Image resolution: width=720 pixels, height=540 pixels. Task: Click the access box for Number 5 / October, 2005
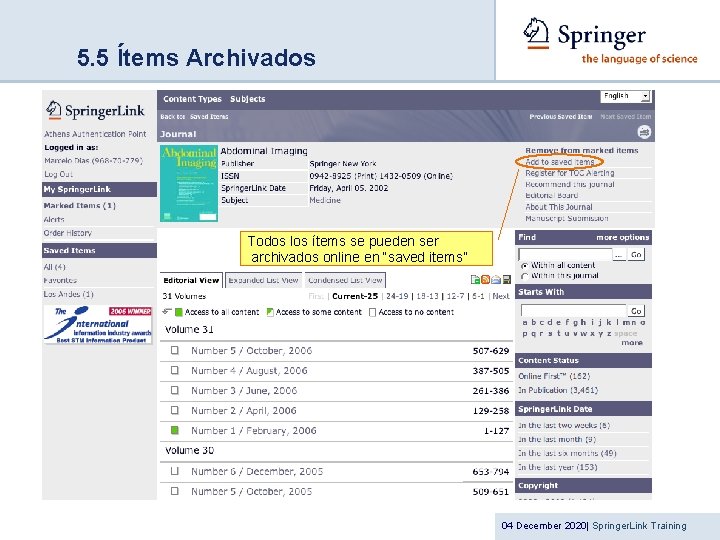(174, 491)
